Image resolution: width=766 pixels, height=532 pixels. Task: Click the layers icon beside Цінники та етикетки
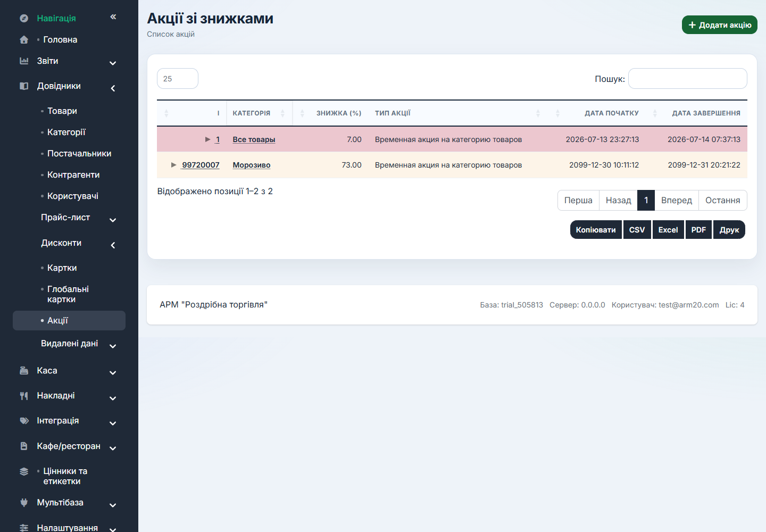click(24, 471)
